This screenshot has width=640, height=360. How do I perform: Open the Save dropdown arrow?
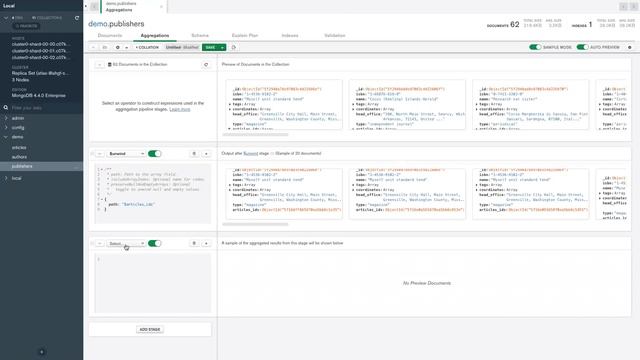222,47
